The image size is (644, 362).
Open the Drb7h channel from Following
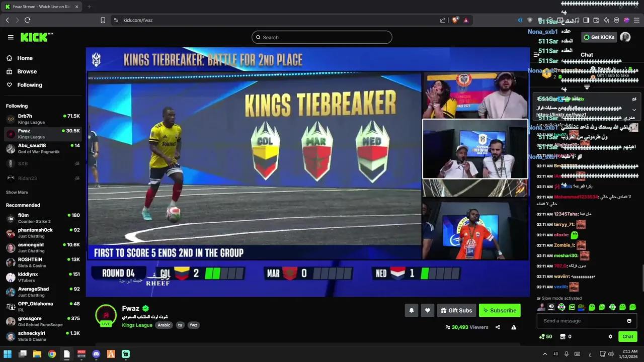(43, 119)
